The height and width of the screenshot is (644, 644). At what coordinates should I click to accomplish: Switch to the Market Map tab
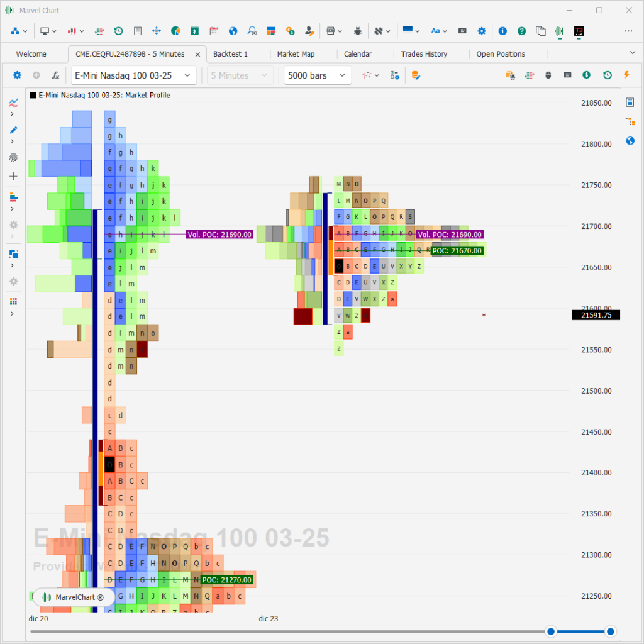pos(296,54)
